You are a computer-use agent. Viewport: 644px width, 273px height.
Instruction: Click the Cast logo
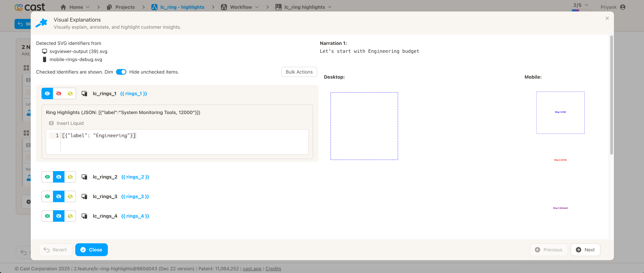click(30, 7)
